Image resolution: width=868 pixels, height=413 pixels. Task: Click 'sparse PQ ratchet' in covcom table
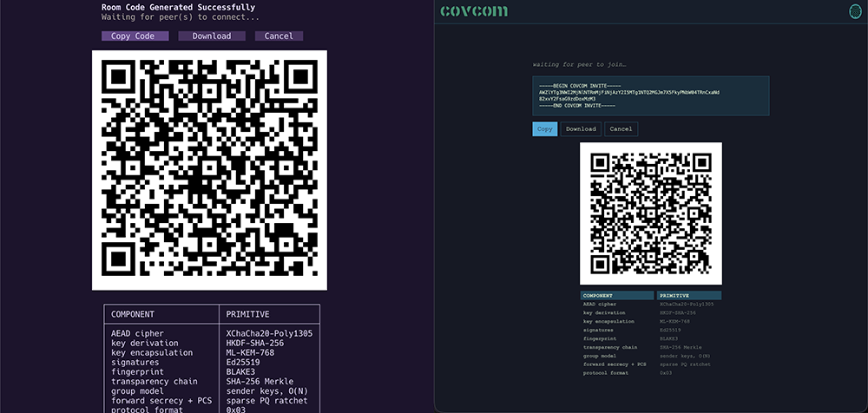(x=686, y=364)
